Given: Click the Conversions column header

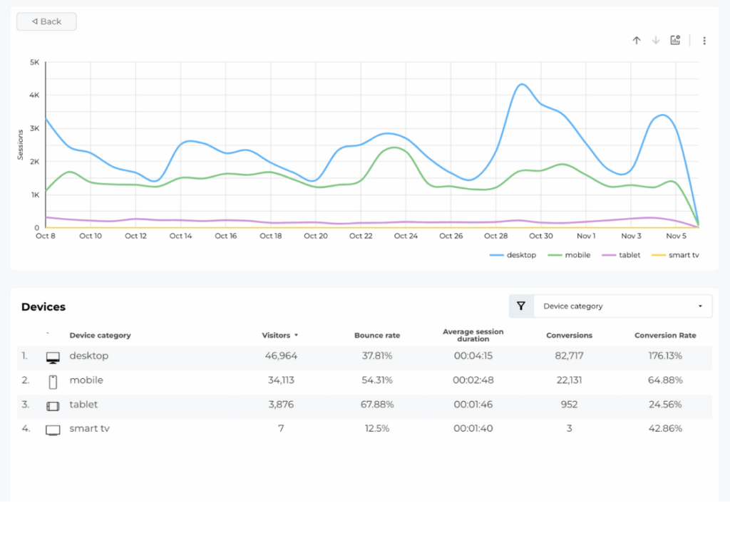Looking at the screenshot, I should click(x=569, y=335).
